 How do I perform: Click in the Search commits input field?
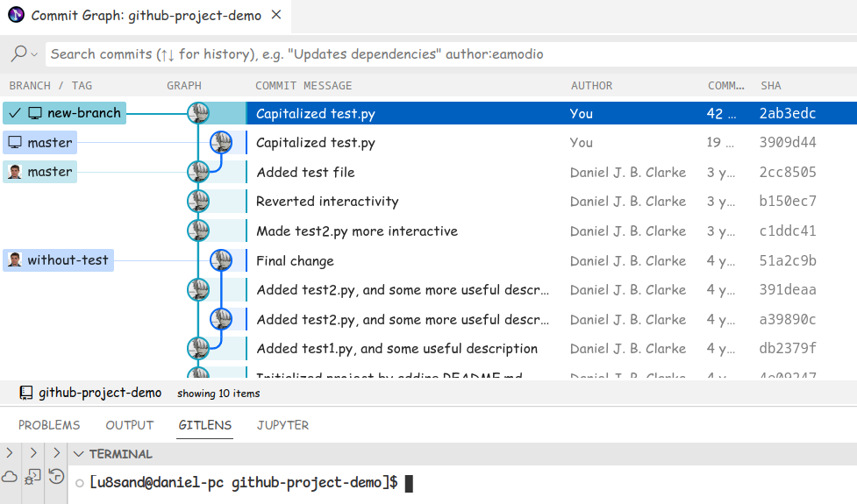(x=439, y=54)
